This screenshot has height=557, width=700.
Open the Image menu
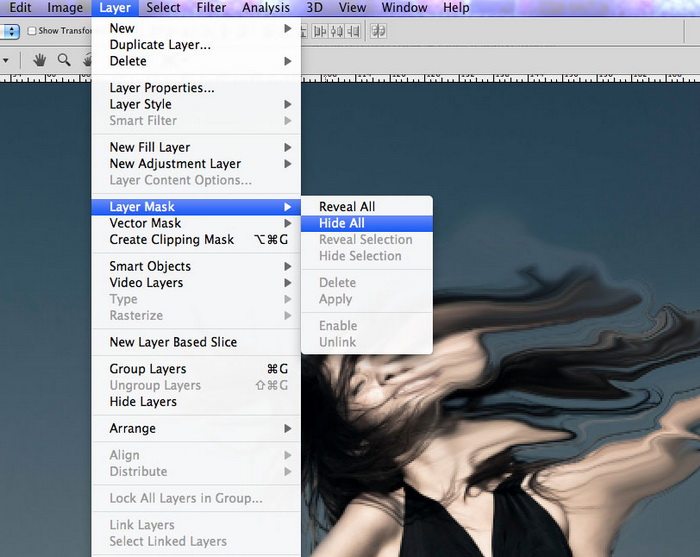tap(65, 8)
